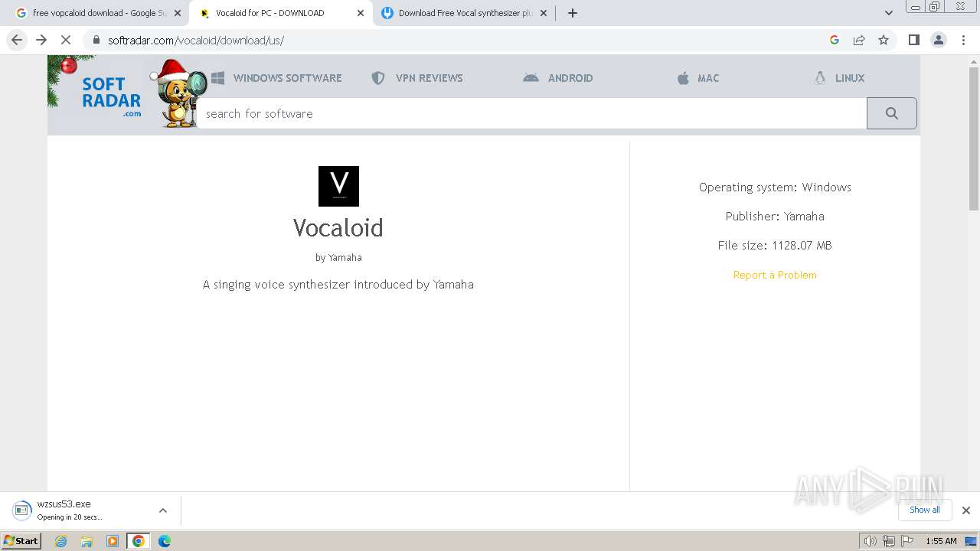Click the magnifier search button

click(x=891, y=113)
